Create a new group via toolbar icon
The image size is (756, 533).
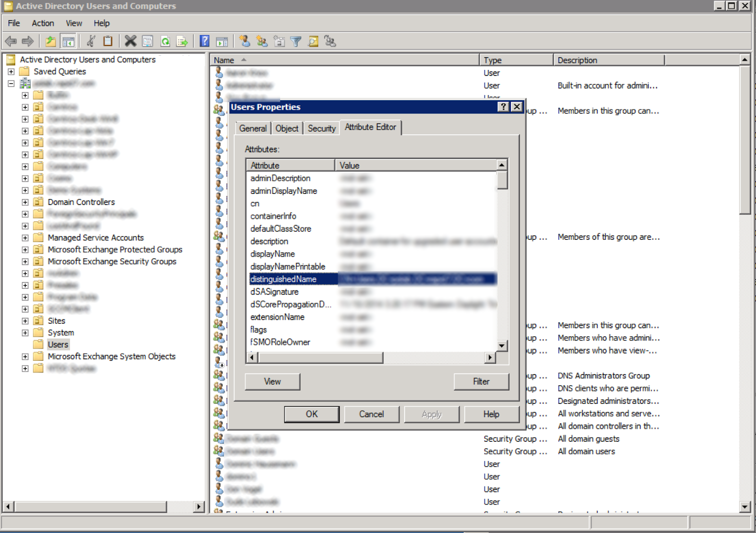tap(261, 42)
